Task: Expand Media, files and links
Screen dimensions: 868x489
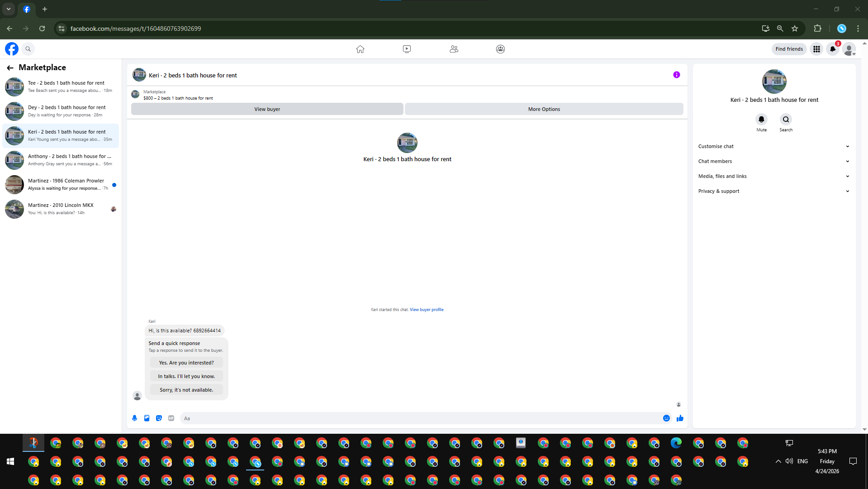Action: click(774, 176)
